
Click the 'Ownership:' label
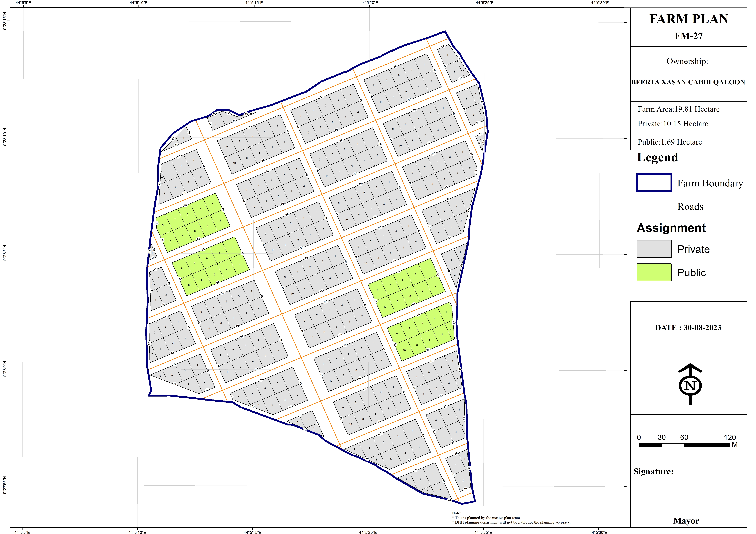[x=687, y=61]
